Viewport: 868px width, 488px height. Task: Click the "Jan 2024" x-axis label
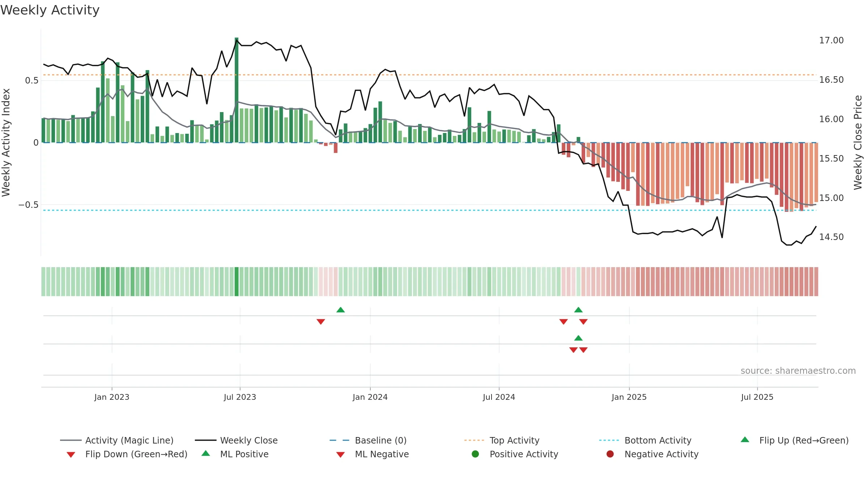pos(370,397)
